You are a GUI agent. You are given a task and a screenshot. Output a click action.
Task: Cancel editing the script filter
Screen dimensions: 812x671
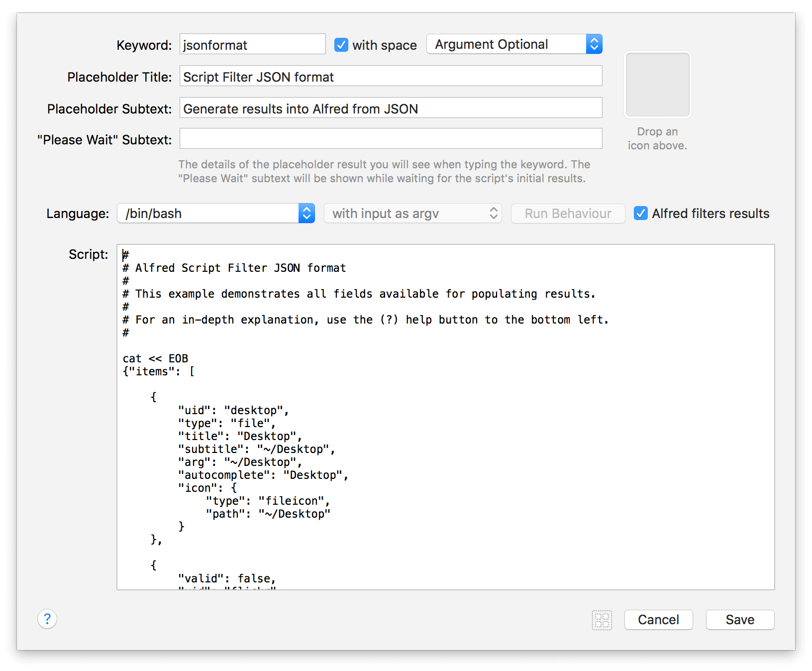pyautogui.click(x=658, y=620)
